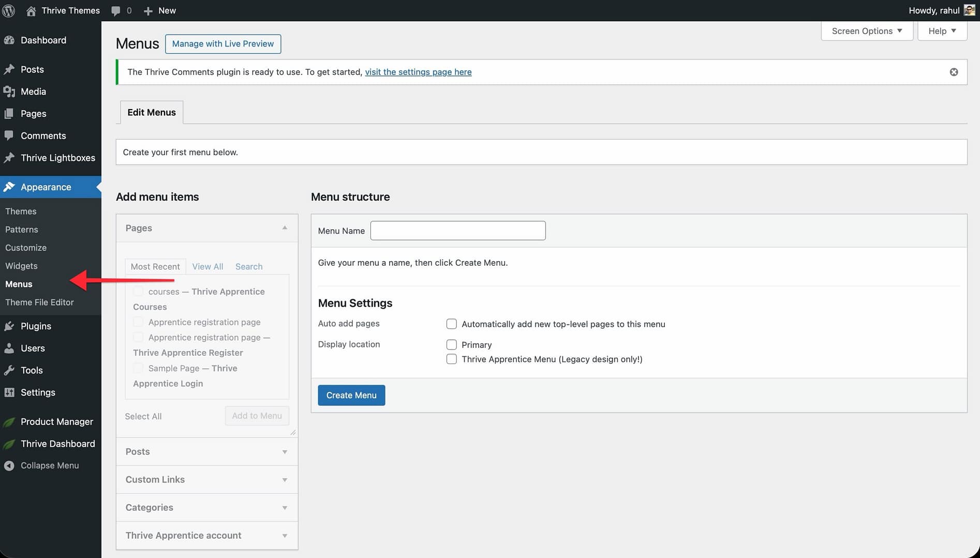Click into the Menu Name text field
The width and height of the screenshot is (980, 558).
[458, 231]
